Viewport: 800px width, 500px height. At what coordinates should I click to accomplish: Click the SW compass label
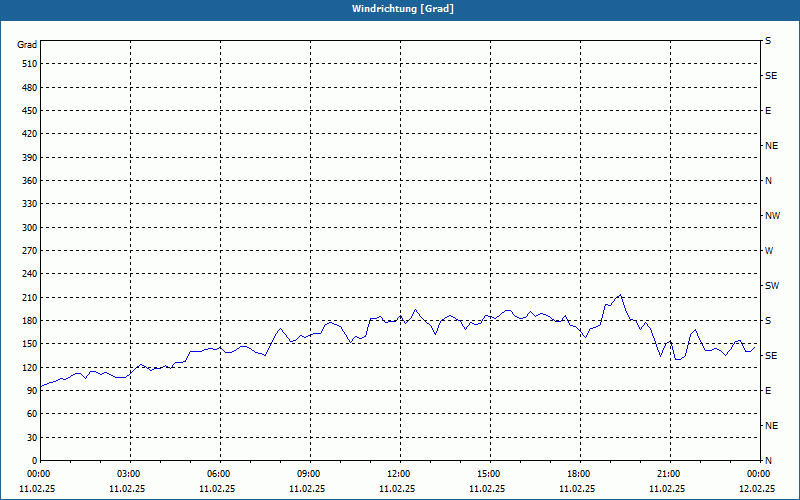click(772, 286)
